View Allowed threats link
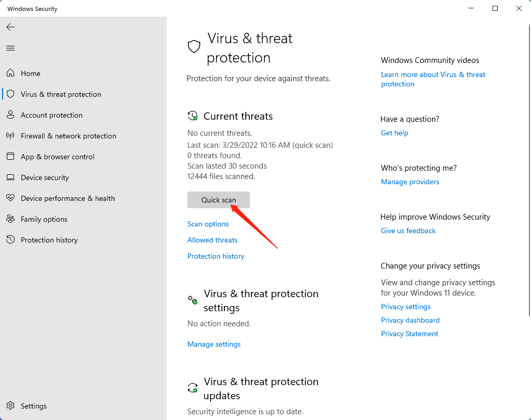Viewport: 531px width, 420px height. tap(212, 240)
